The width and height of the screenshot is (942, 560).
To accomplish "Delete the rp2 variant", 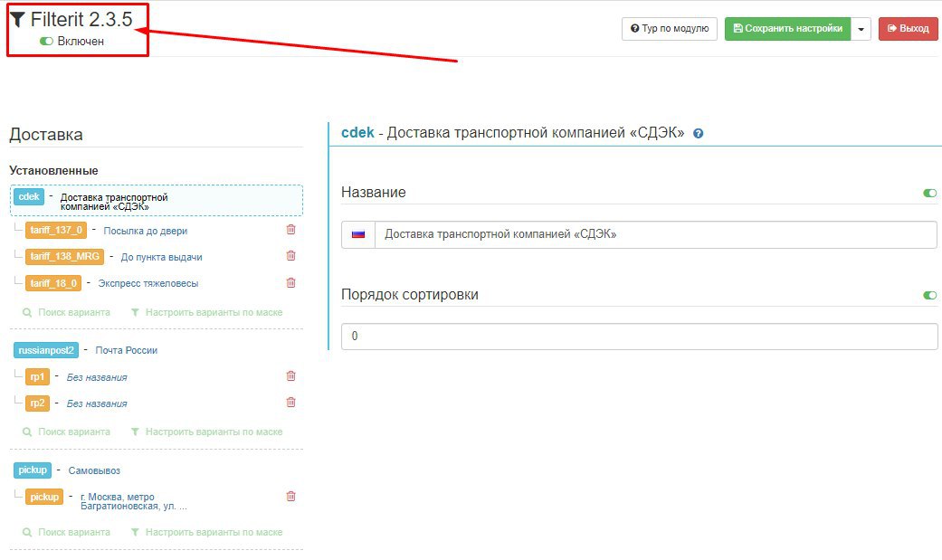I will click(x=290, y=403).
